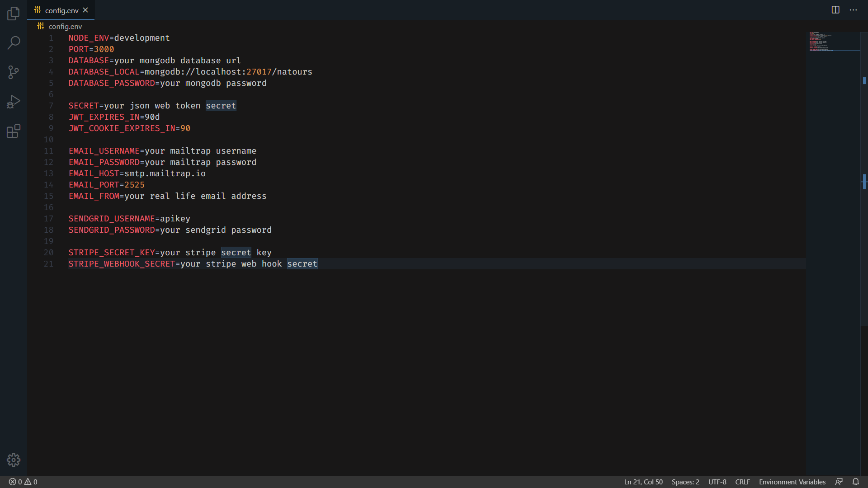Viewport: 868px width, 488px height.
Task: Click the minimap preview area
Action: coord(834,42)
